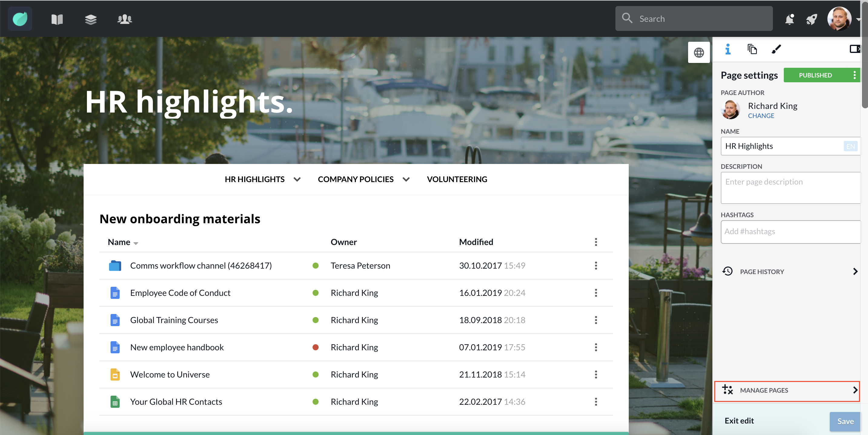
Task: Click the Enter page description field
Action: click(x=790, y=188)
